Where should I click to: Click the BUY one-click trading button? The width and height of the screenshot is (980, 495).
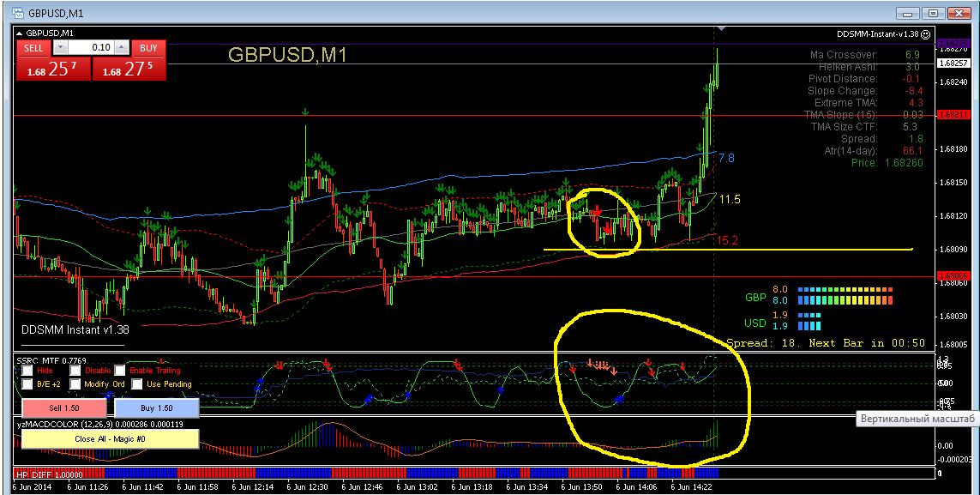148,48
